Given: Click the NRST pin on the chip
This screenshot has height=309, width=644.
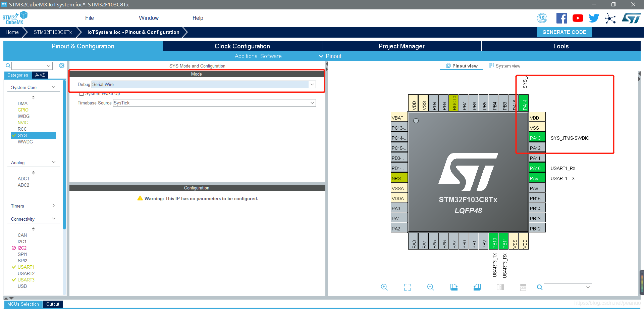Looking at the screenshot, I should pos(399,178).
